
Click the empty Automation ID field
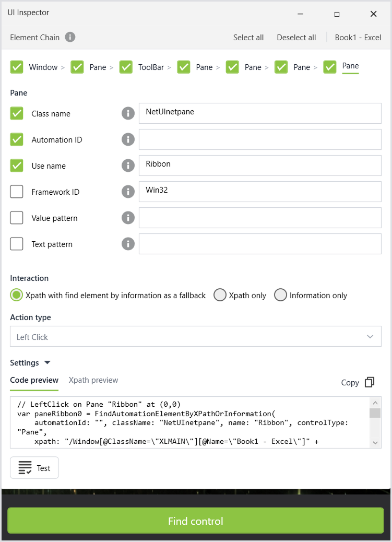click(x=260, y=139)
